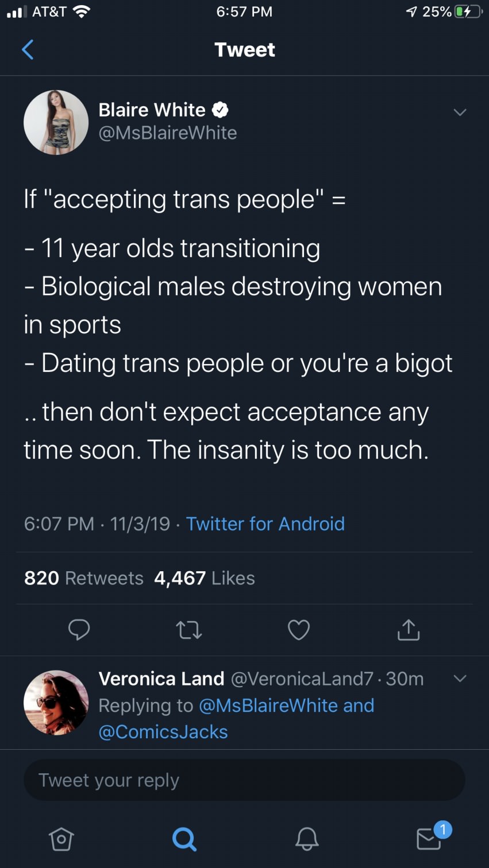Image resolution: width=489 pixels, height=868 pixels.
Task: Tap Blaire White's profile picture
Action: click(56, 122)
